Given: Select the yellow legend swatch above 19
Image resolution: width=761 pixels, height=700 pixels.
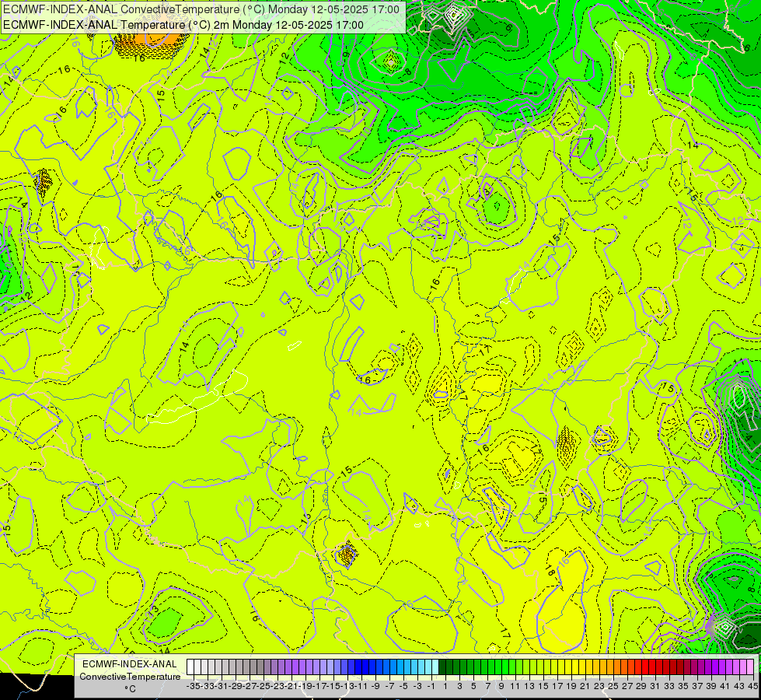Looking at the screenshot, I should pyautogui.click(x=568, y=667).
